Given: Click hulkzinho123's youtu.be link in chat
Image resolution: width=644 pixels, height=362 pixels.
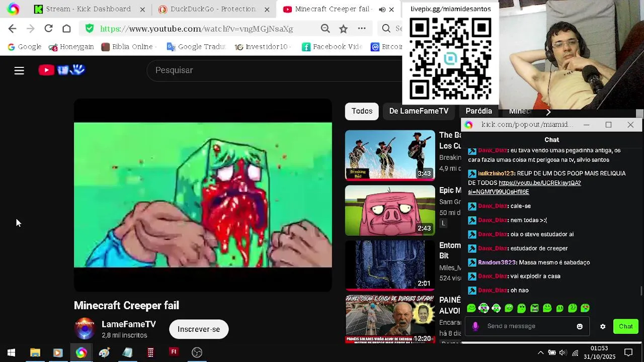Looking at the screenshot, I should point(525,187).
